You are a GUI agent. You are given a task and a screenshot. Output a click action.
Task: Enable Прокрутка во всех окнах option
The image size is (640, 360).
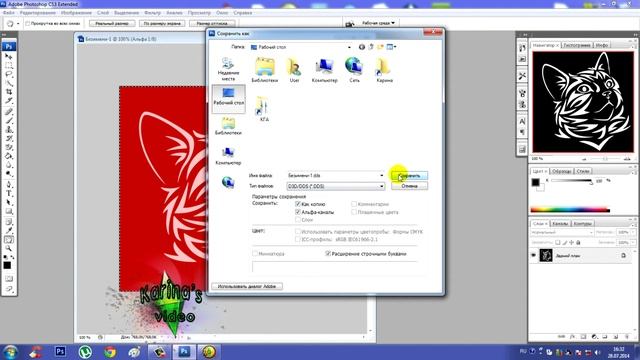[28, 24]
